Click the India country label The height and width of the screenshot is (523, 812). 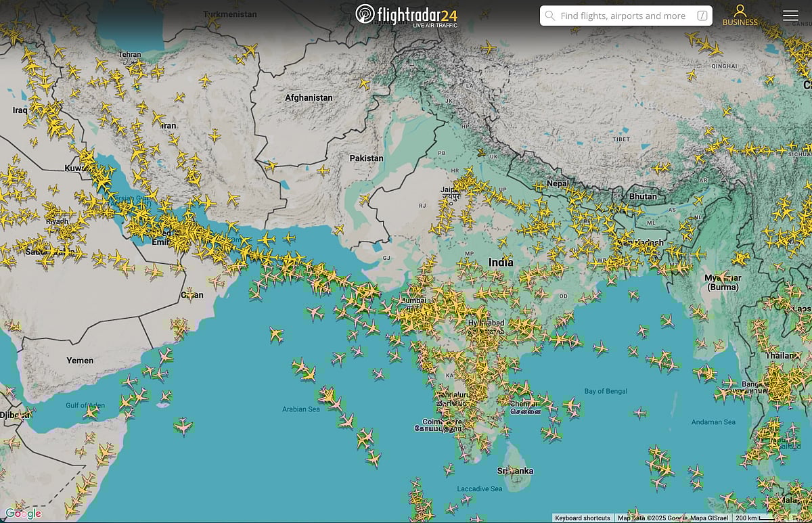[x=500, y=263]
